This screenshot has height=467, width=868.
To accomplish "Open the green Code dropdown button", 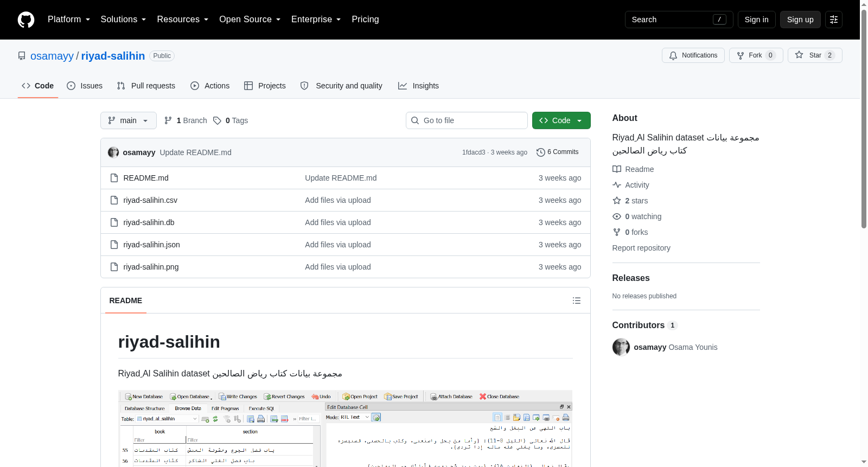I will point(561,120).
